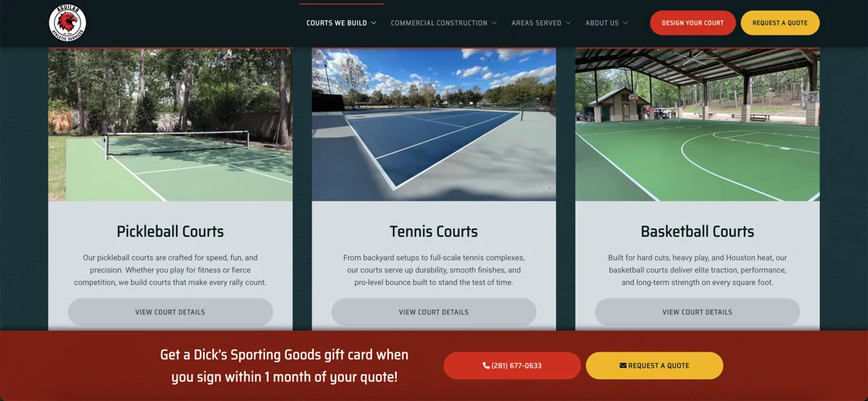Expand the Areas Served chevron

568,23
